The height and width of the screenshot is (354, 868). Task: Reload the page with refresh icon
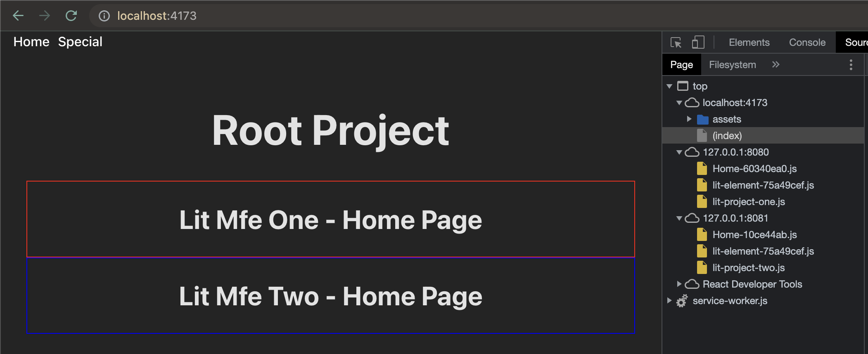[x=71, y=16]
